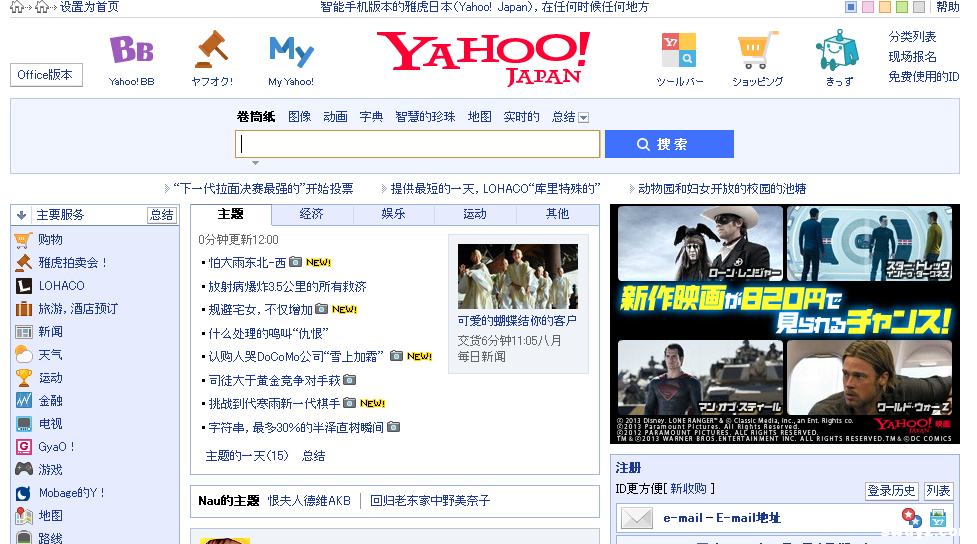Open the 帮助 help link
The width and height of the screenshot is (977, 544).
(x=947, y=7)
